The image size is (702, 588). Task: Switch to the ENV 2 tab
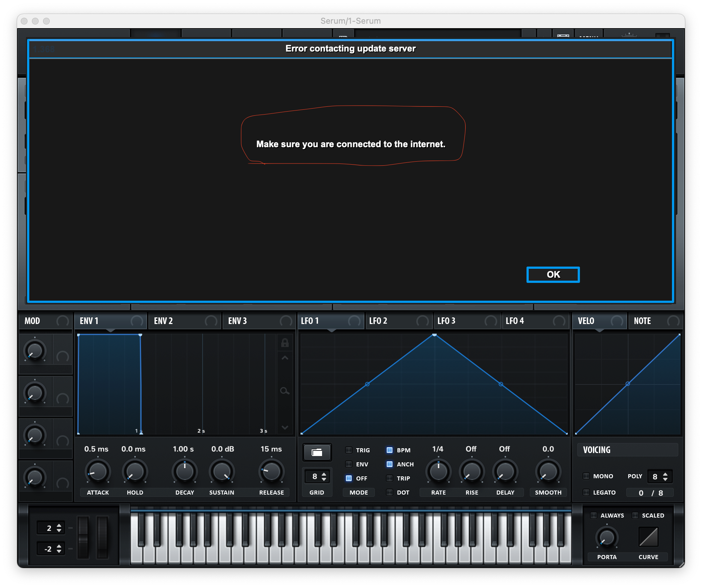point(185,321)
